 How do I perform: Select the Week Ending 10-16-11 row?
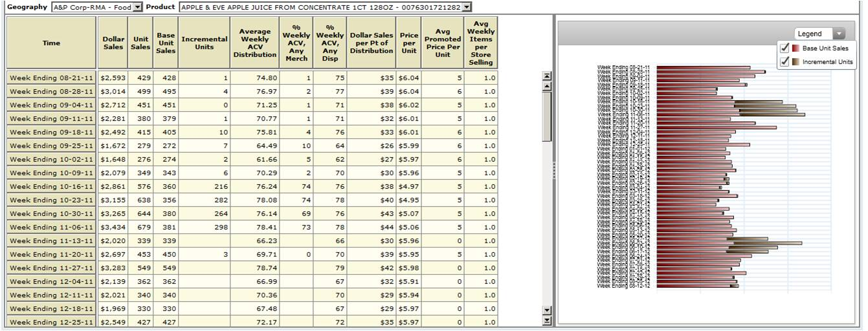click(51, 186)
